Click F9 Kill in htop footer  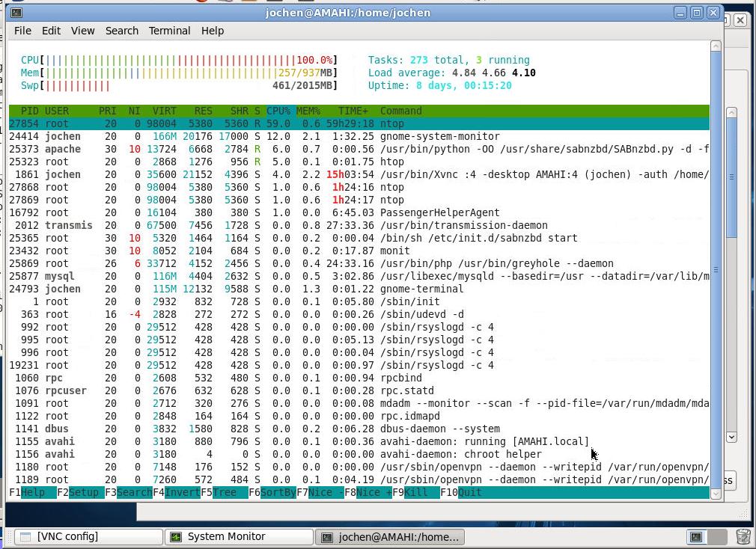[x=416, y=493]
